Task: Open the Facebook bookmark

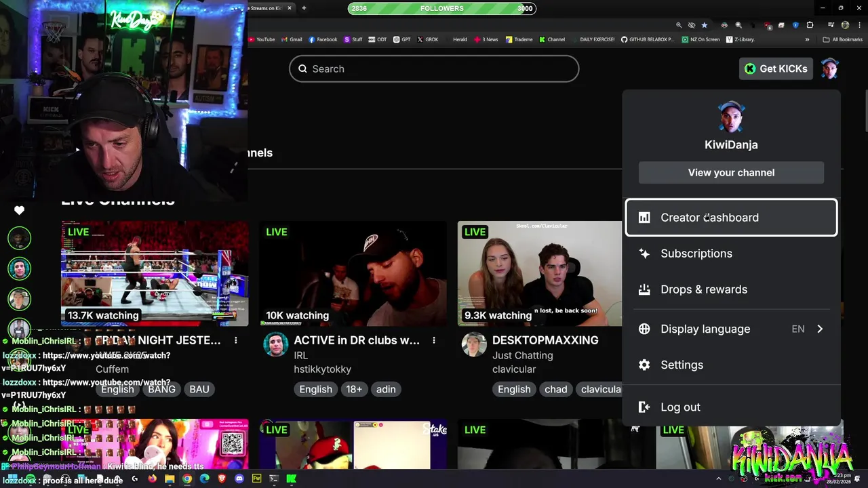Action: coord(323,39)
